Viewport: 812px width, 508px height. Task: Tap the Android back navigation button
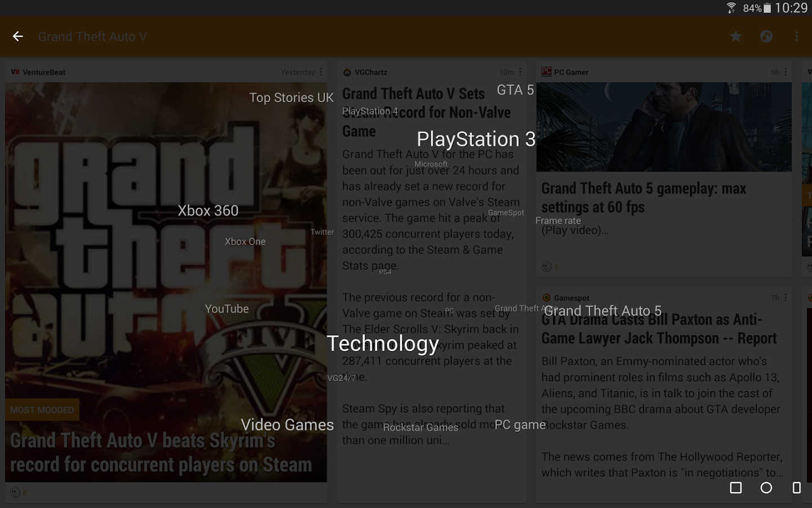pyautogui.click(x=796, y=488)
